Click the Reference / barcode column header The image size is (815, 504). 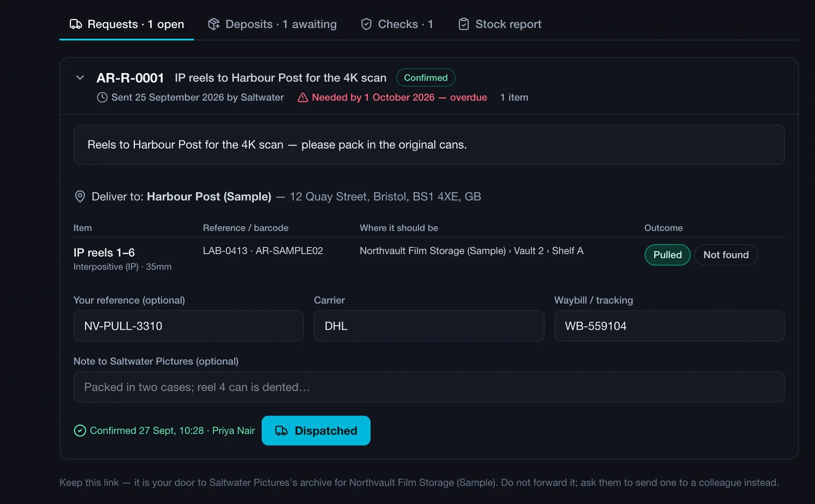tap(245, 228)
